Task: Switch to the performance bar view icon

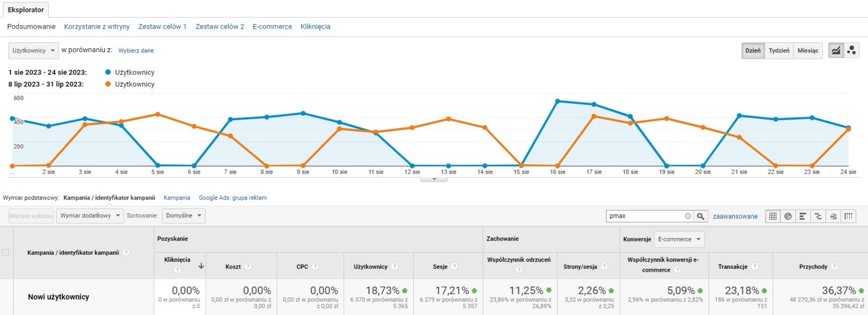Action: point(803,216)
